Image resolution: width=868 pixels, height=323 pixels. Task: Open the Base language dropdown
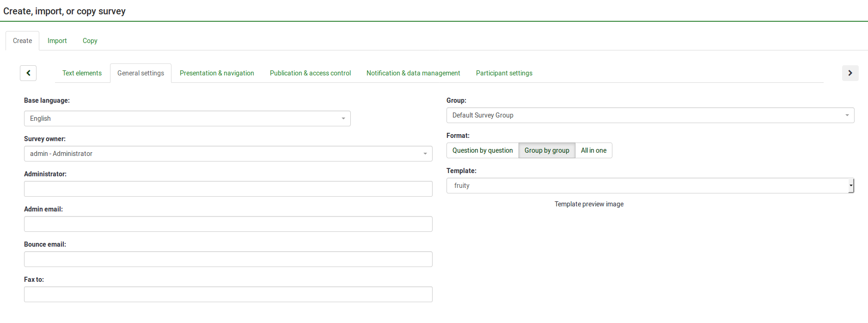187,118
